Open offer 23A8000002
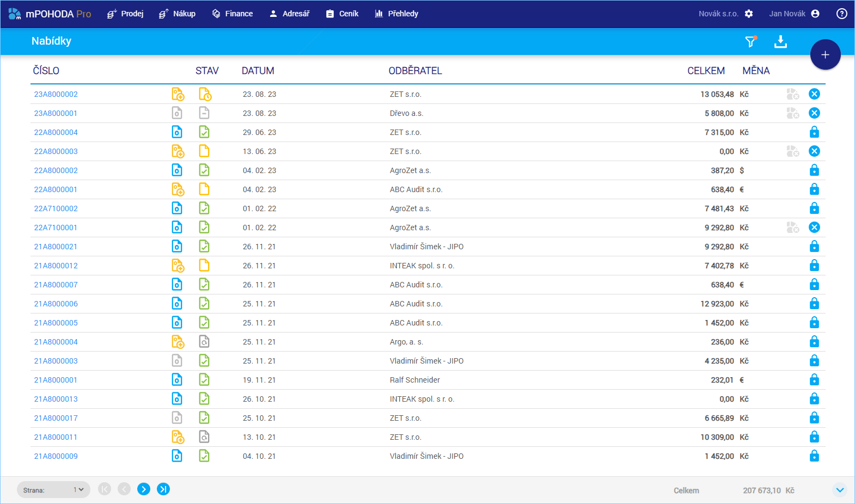Screen dimensions: 855x504 click(56, 94)
